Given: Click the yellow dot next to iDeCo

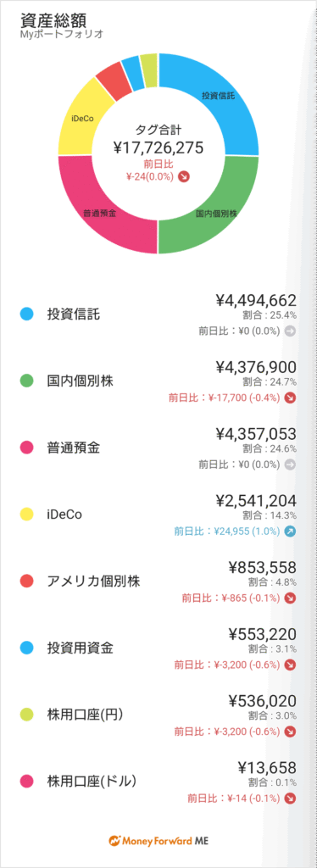Looking at the screenshot, I should (x=26, y=515).
